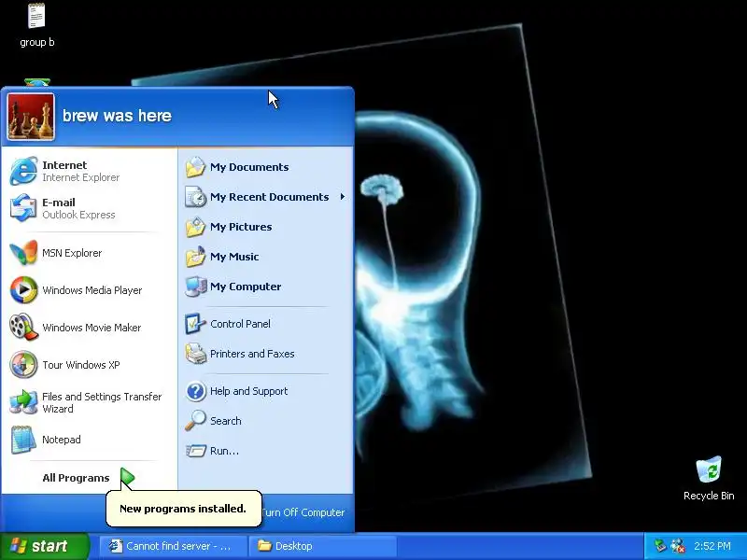This screenshot has width=747, height=560.
Task: Click the MSN Explorer label text
Action: tap(72, 253)
